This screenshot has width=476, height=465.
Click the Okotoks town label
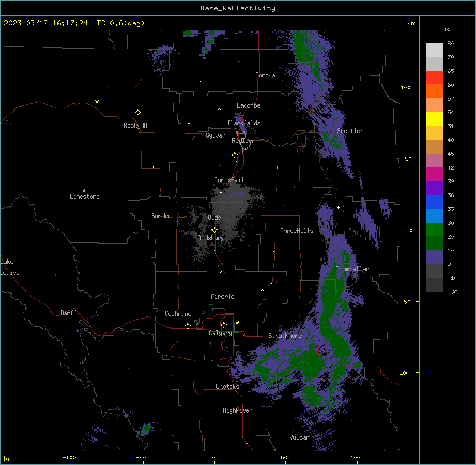pyautogui.click(x=228, y=387)
